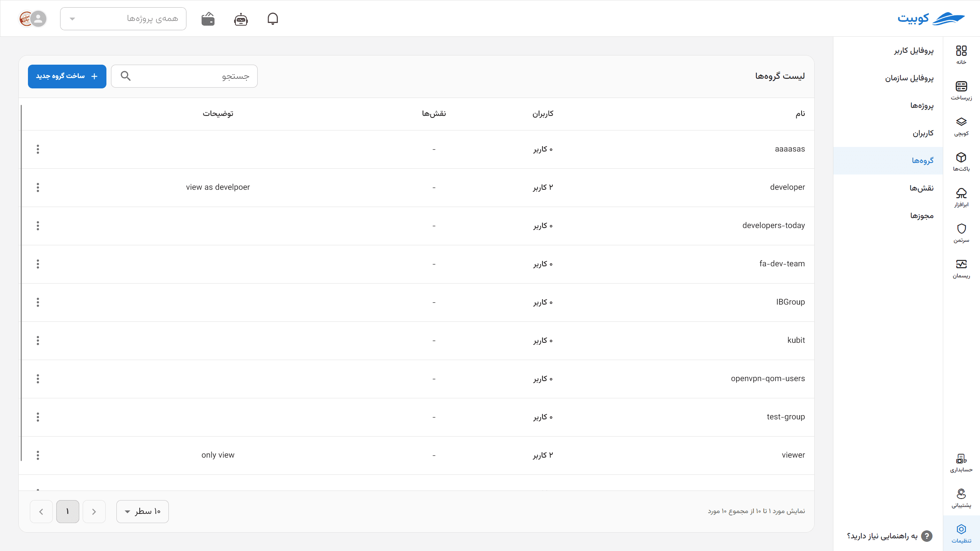Expand the ۱۰ سطر rows-per-page dropdown

[x=142, y=512]
